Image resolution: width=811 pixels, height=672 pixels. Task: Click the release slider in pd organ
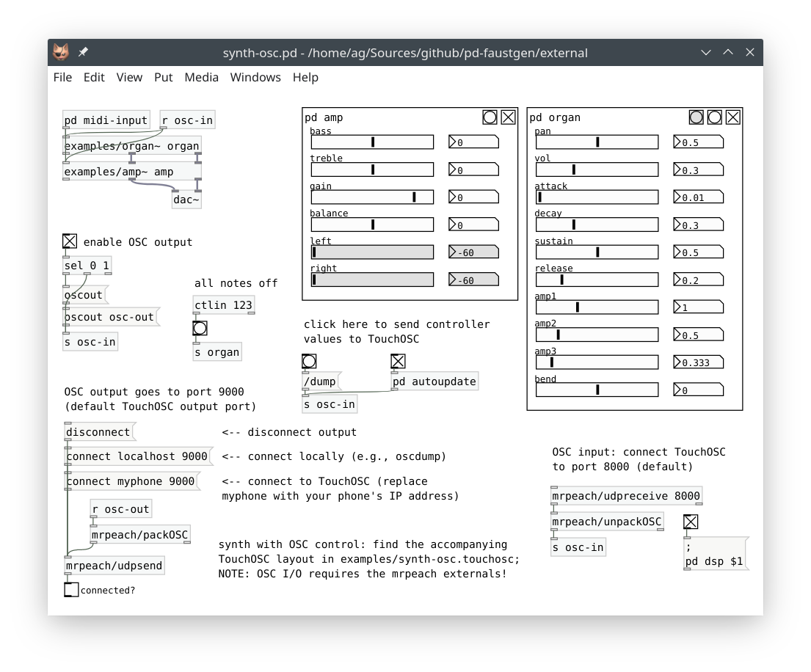coord(597,280)
